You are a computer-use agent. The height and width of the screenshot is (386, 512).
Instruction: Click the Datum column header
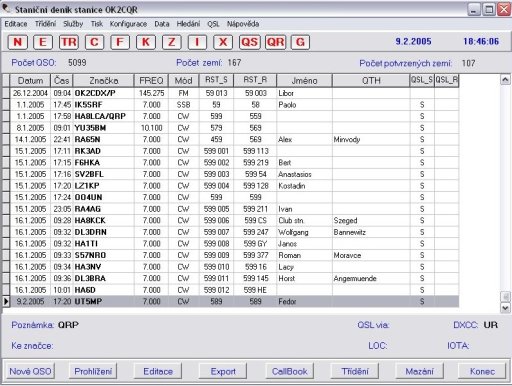coord(30,81)
